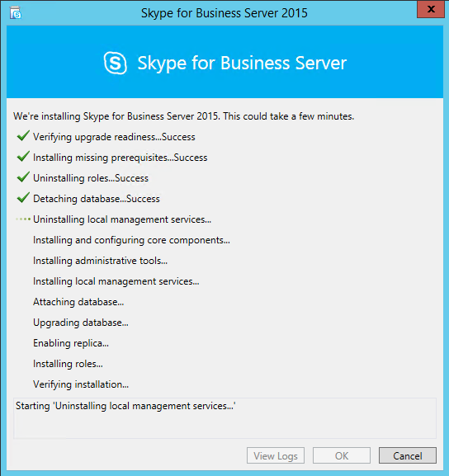Click the checkmark next to Installing missing prerequisites

tap(23, 157)
